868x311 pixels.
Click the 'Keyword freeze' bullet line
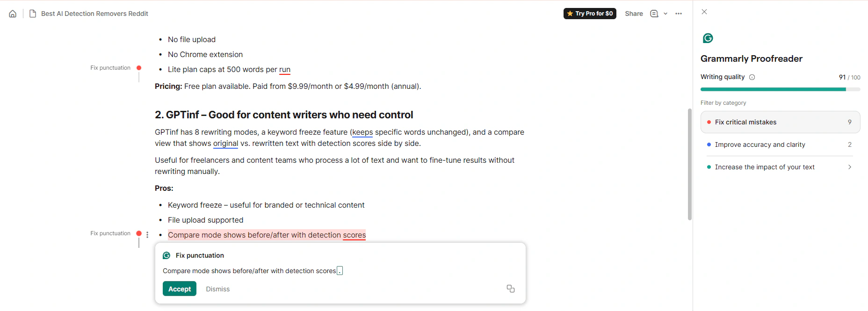(266, 205)
